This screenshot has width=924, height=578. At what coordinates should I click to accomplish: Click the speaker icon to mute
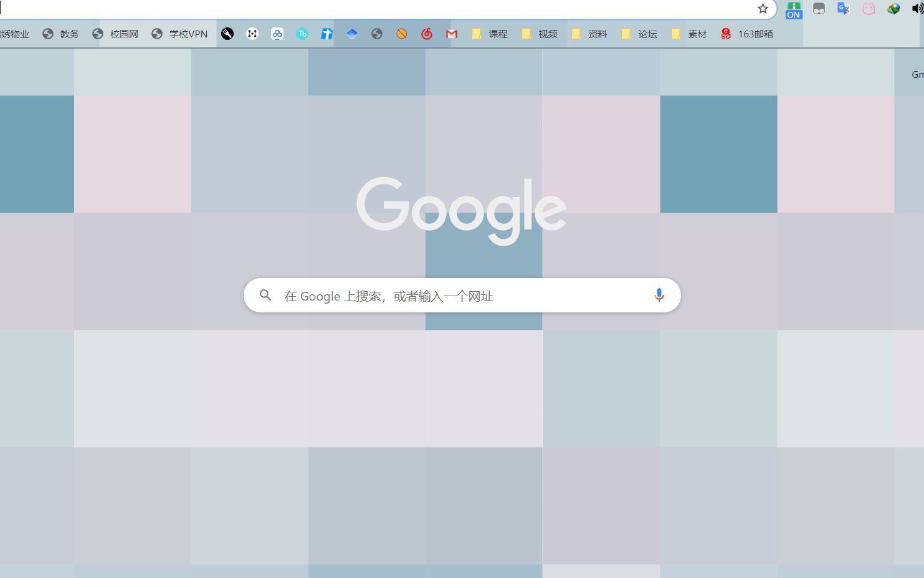tap(917, 9)
